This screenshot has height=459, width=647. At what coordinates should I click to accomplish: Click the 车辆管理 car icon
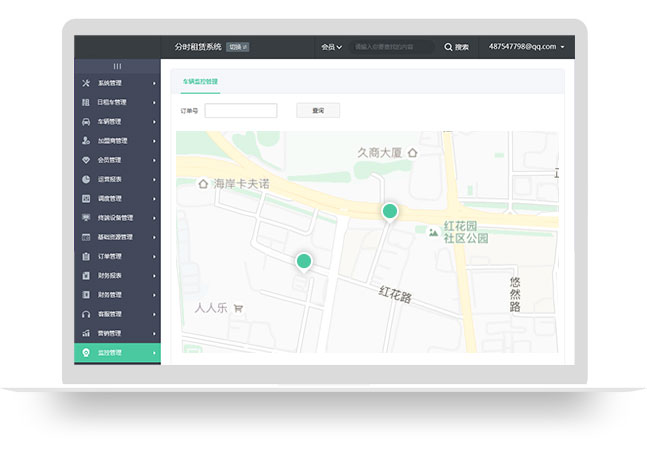coord(86,121)
